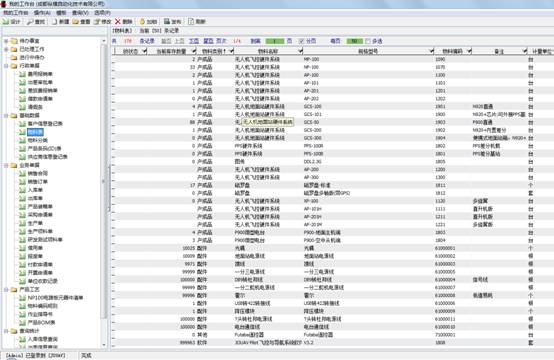Click the 发布 publish icon

click(167, 22)
